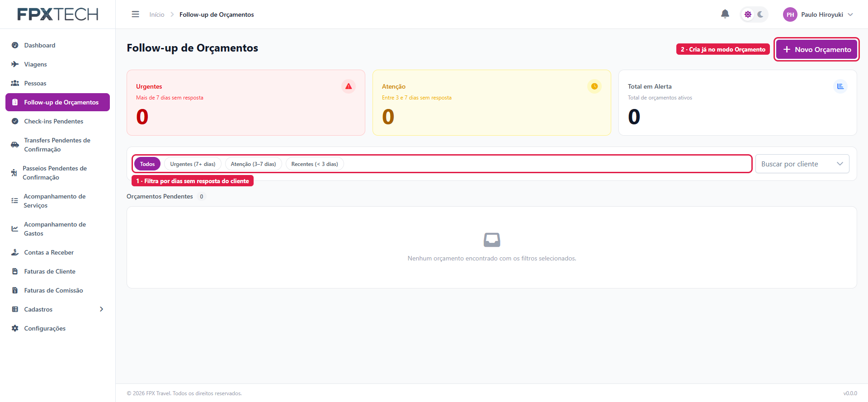
Task: Open Transfers Pendentes de Confirmação menu item
Action: (x=57, y=145)
